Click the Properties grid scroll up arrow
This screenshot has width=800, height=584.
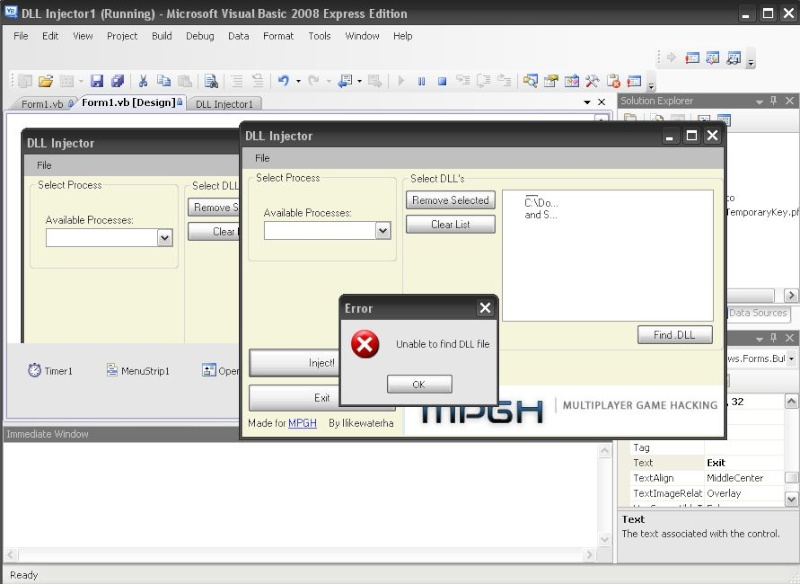coord(791,401)
